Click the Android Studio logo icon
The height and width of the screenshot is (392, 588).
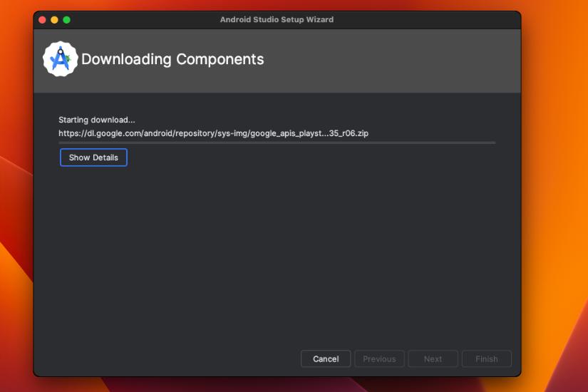(60, 59)
